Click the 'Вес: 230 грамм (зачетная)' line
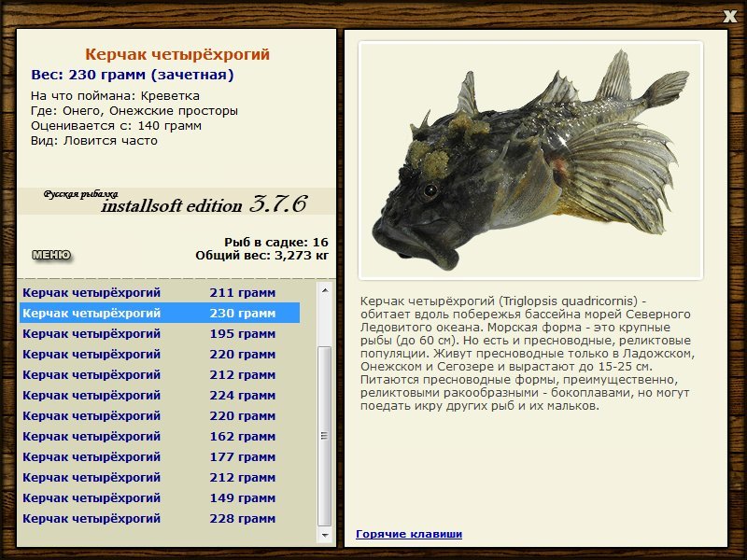This screenshot has height=560, width=747. click(x=133, y=75)
